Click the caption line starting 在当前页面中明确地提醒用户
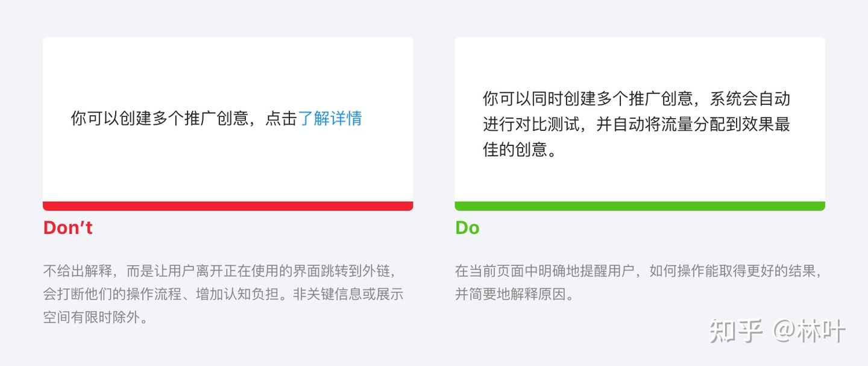Screen dimensions: 868x366 (639, 271)
